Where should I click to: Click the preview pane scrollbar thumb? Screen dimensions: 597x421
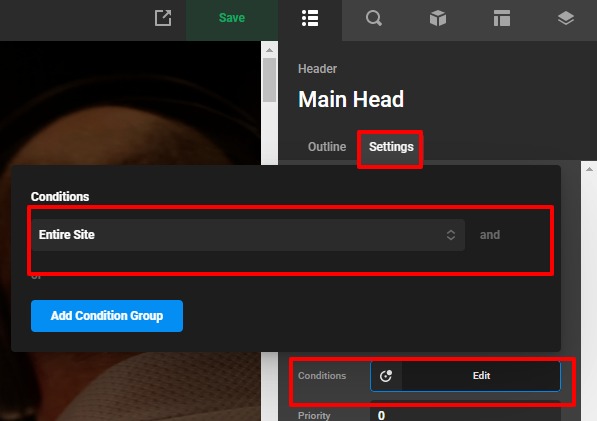click(270, 80)
